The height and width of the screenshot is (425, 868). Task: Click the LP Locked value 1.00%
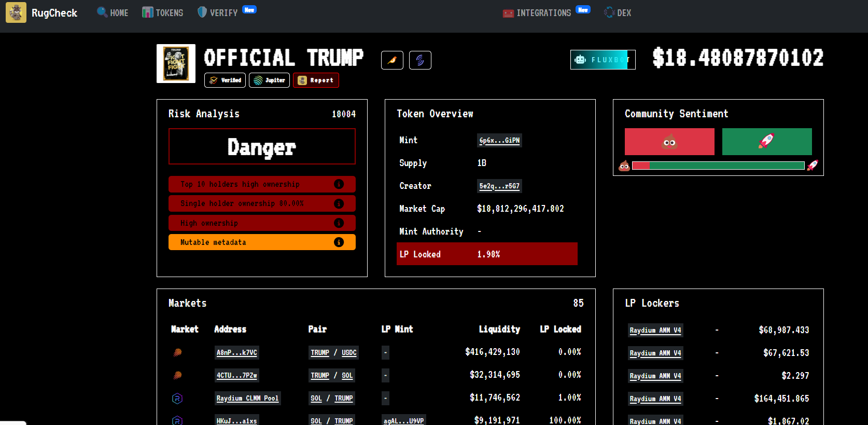tap(569, 397)
